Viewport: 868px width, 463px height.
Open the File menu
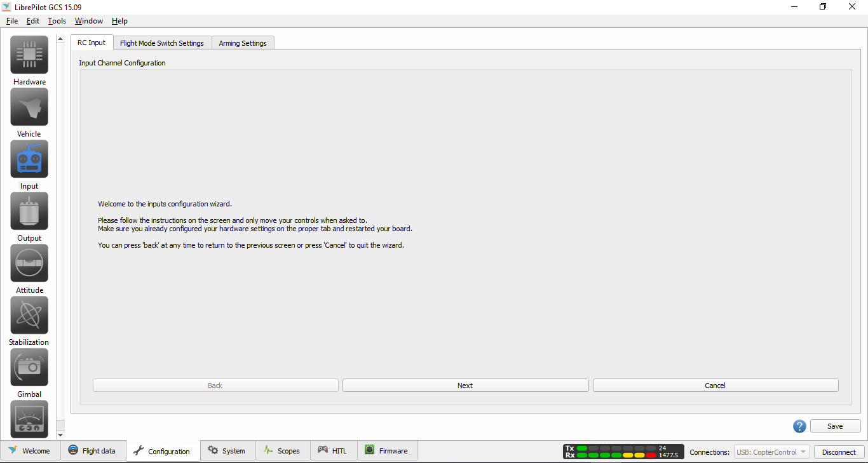click(12, 21)
